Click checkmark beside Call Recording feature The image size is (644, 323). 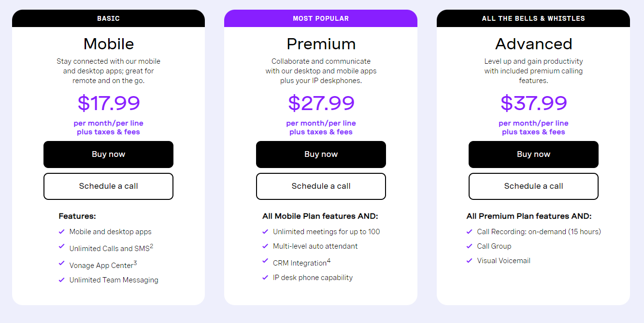(x=469, y=232)
